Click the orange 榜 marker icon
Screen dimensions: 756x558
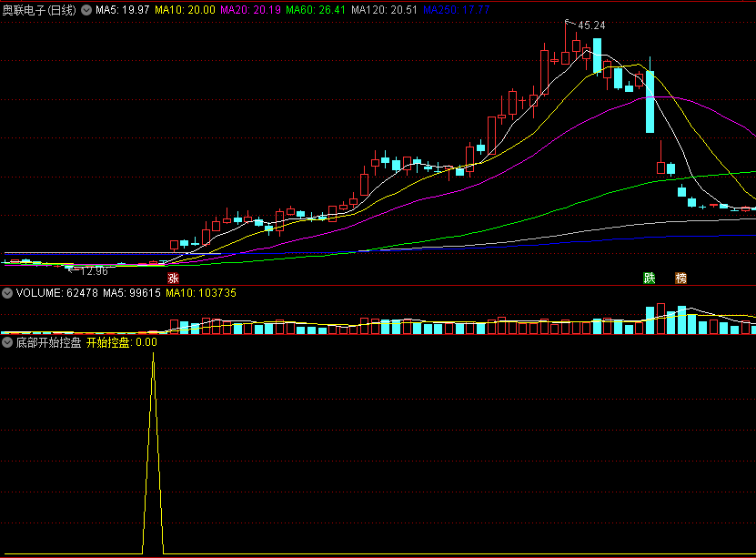(680, 278)
